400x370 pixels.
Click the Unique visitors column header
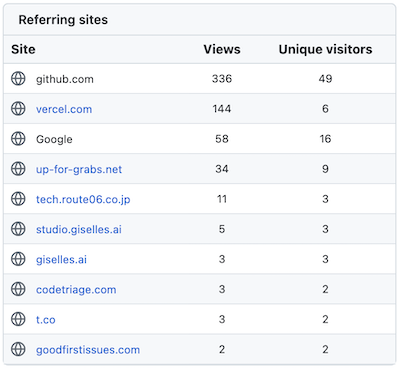[x=325, y=49]
